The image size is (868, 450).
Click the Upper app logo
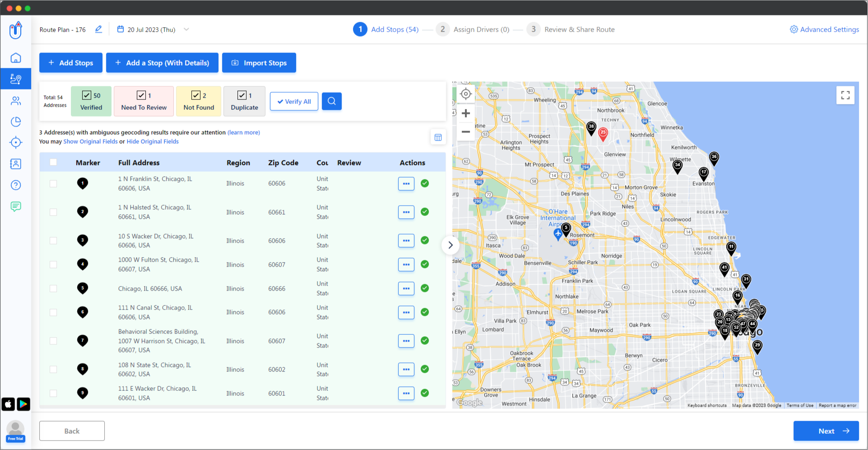[16, 30]
